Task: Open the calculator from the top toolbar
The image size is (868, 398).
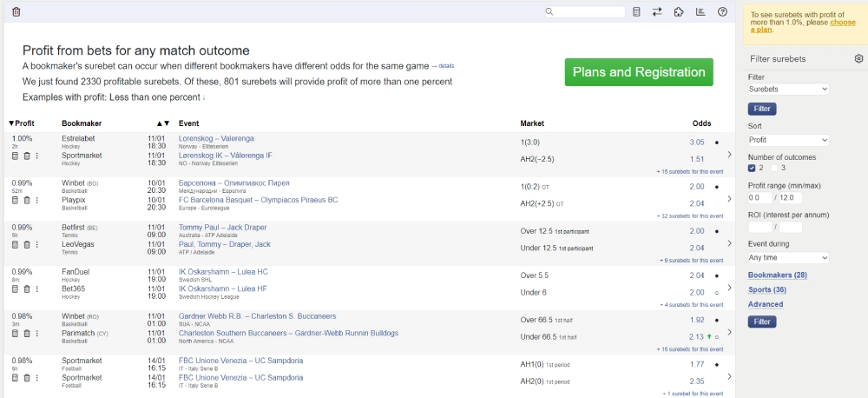Action: click(636, 12)
